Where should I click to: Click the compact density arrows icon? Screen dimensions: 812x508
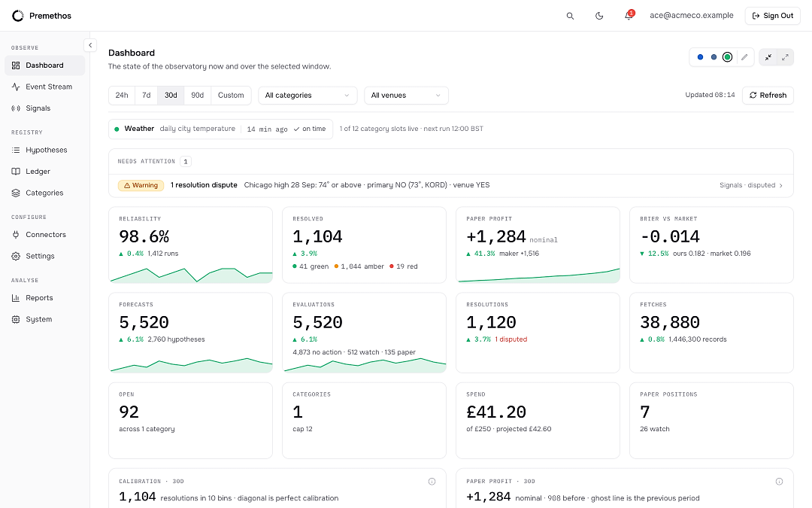pyautogui.click(x=768, y=57)
